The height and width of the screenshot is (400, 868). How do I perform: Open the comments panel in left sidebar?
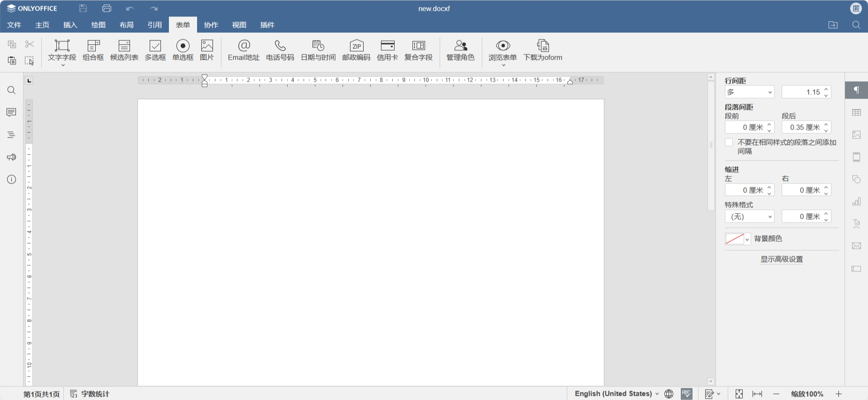coord(12,112)
